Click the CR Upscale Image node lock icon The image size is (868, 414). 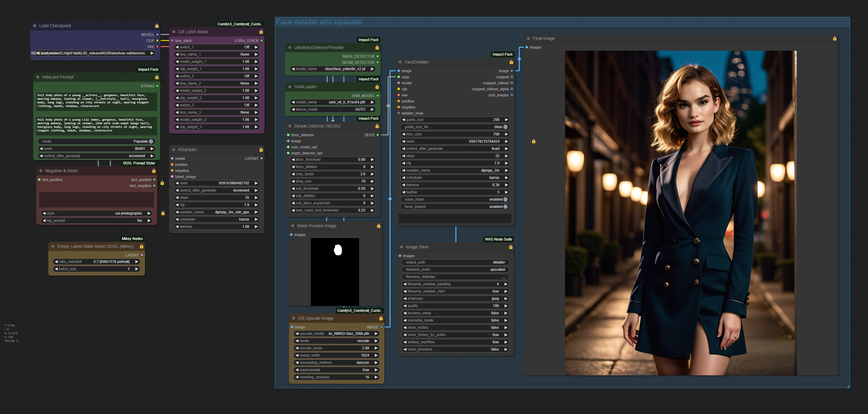(381, 318)
